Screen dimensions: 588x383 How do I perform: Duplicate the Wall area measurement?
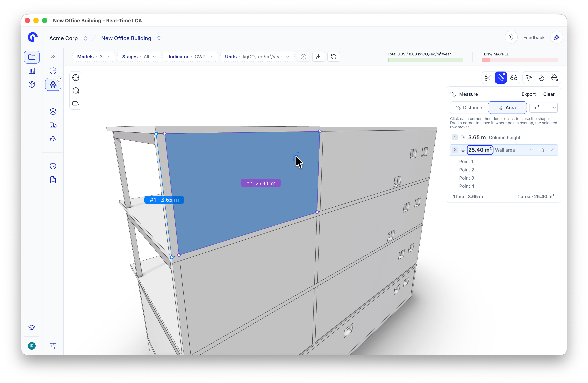542,150
